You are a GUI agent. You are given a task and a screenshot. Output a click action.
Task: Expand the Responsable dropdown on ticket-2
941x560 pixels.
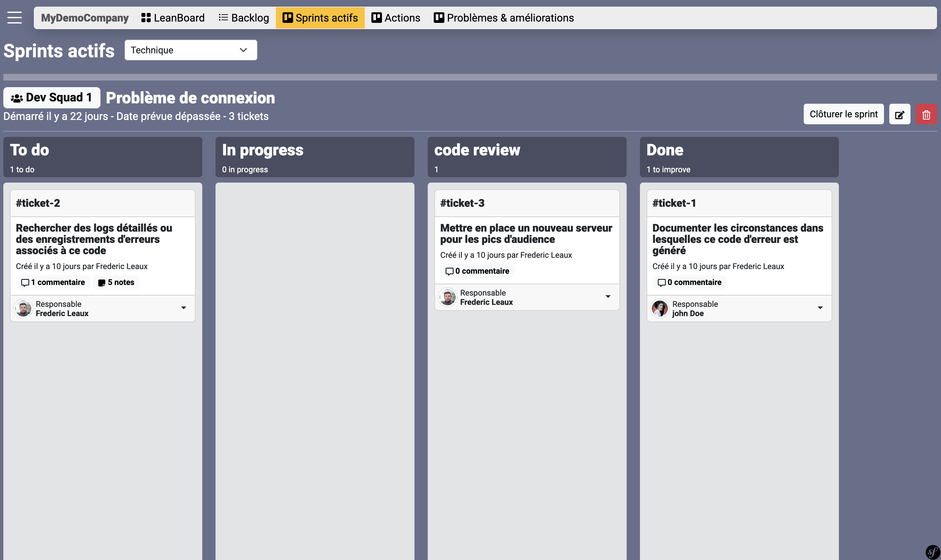point(183,308)
